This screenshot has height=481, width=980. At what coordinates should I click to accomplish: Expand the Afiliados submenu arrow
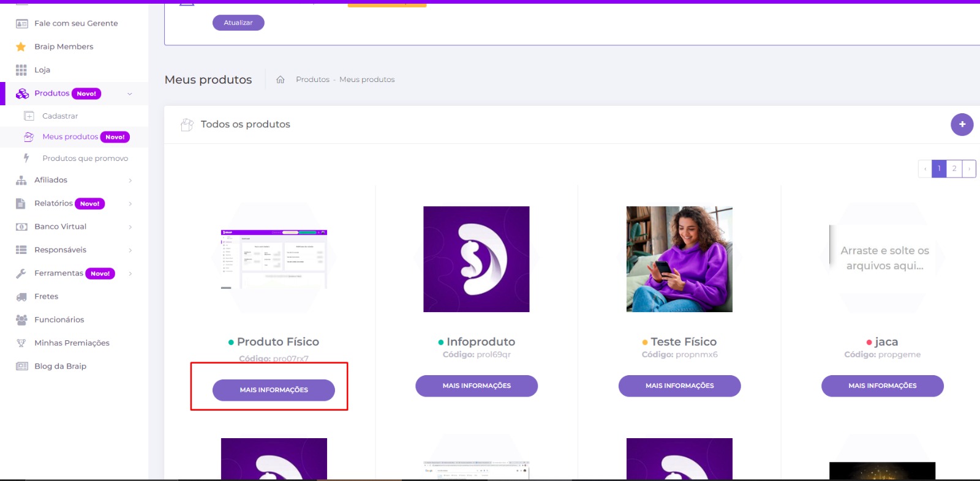pyautogui.click(x=130, y=181)
